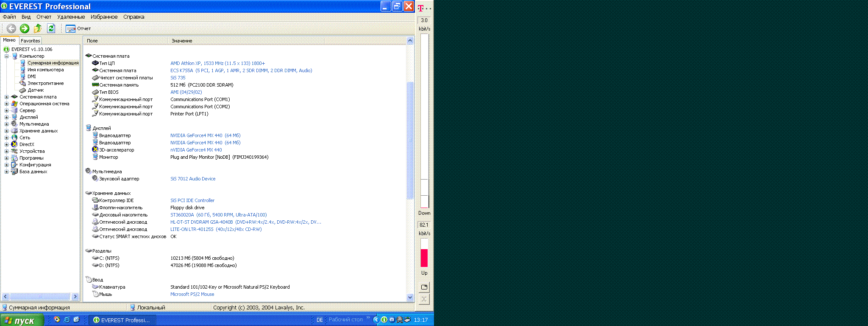Open the Удаленные menu
Image resolution: width=868 pixels, height=326 pixels.
pyautogui.click(x=71, y=17)
